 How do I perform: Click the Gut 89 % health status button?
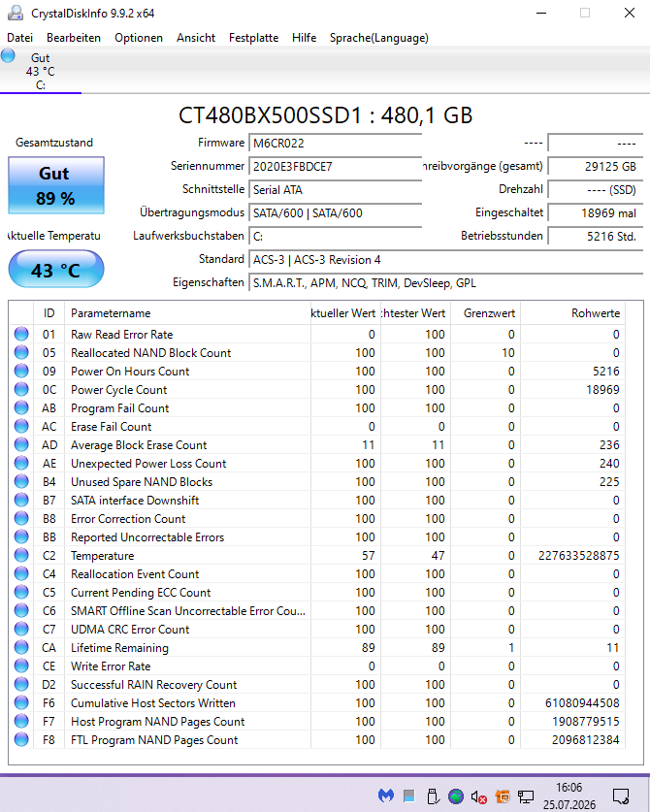click(56, 185)
